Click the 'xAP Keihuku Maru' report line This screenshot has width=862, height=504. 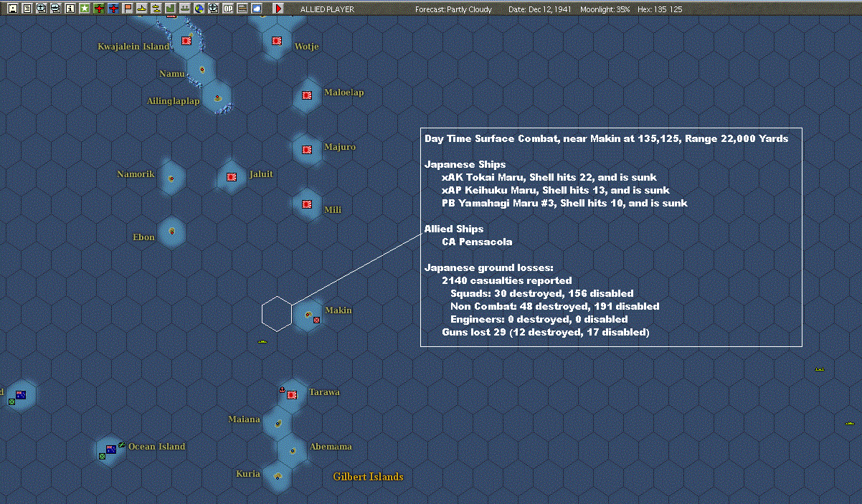point(556,190)
